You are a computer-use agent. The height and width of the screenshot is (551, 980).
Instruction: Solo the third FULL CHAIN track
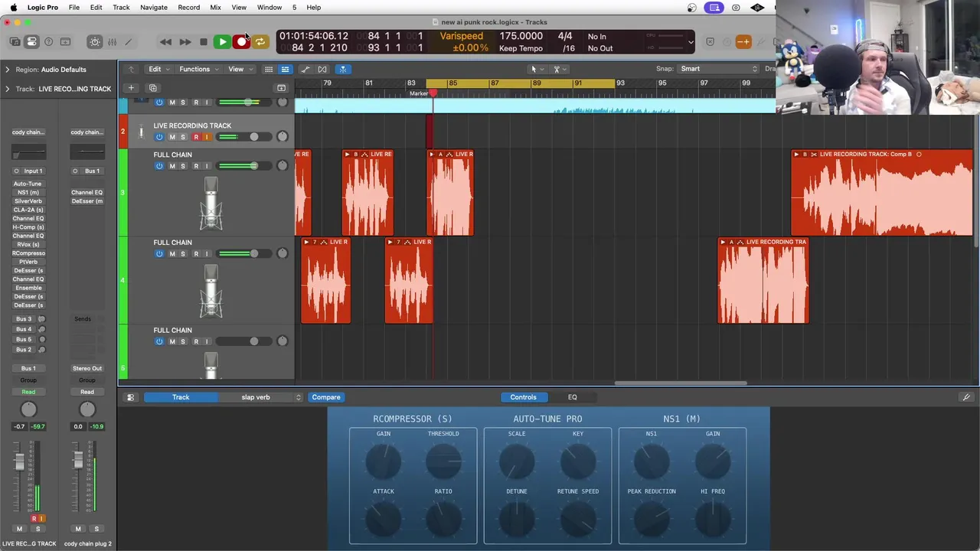tap(183, 342)
